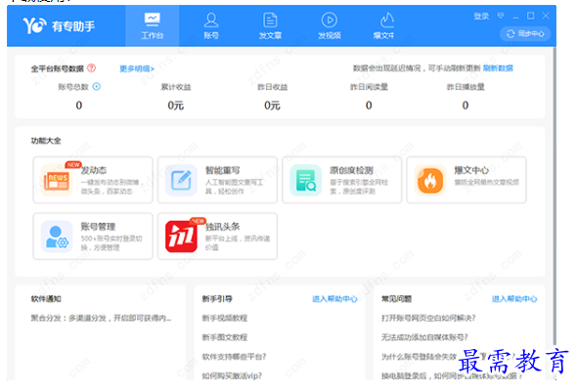Viewport: 577px width, 392px height.
Task: Click the 刷新数据 link
Action: [498, 68]
